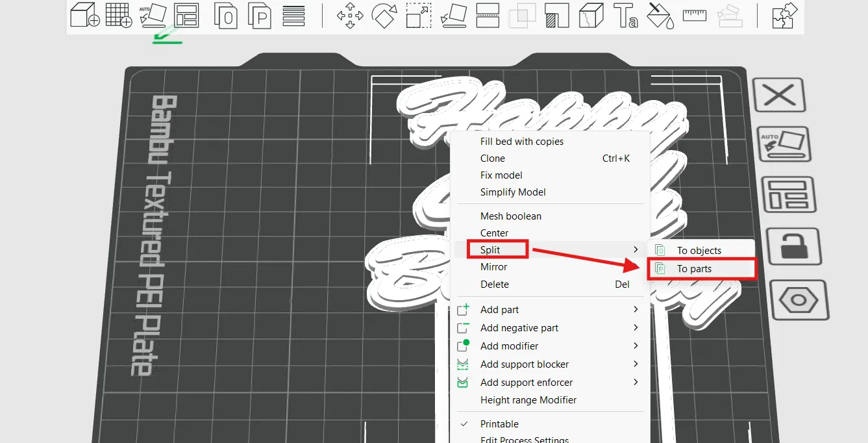Choose To parts in Split submenu

[x=694, y=269]
